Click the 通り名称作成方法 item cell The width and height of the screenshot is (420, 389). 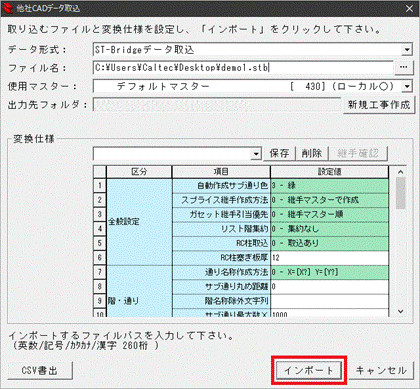pyautogui.click(x=221, y=272)
